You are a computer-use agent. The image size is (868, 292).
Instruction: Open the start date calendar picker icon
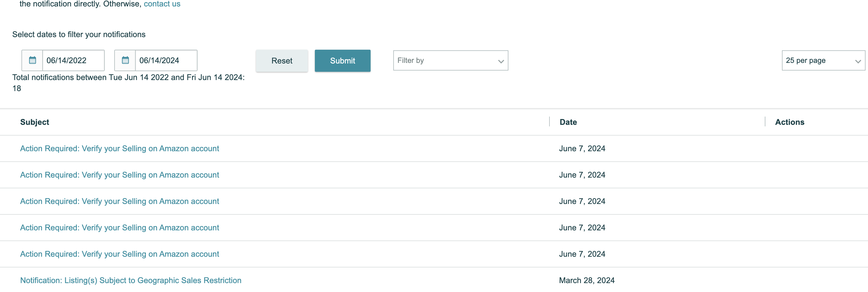32,60
